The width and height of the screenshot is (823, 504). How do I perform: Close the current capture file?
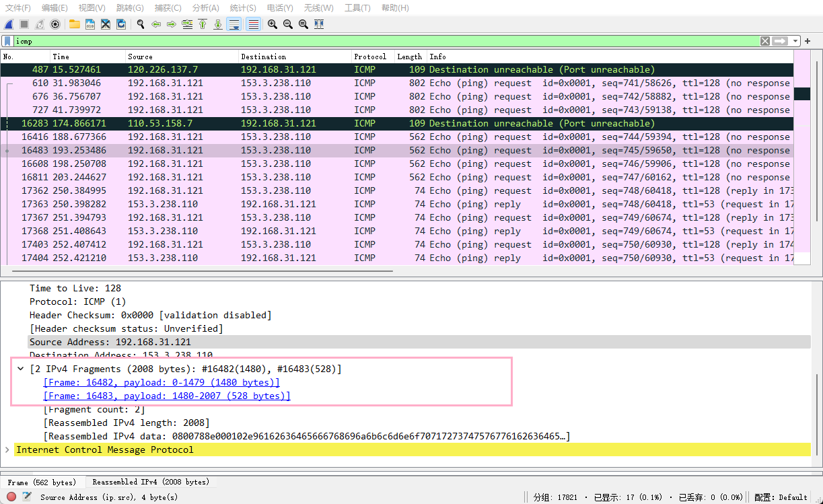[106, 24]
